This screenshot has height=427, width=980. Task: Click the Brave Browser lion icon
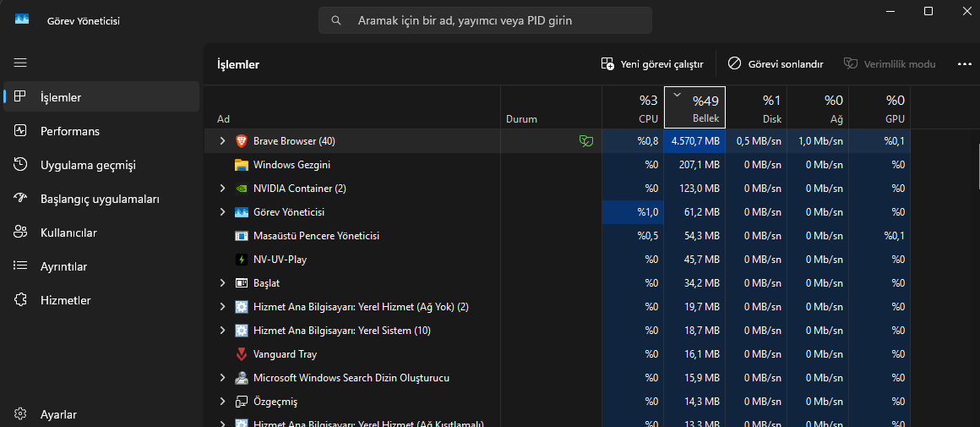pyautogui.click(x=242, y=141)
